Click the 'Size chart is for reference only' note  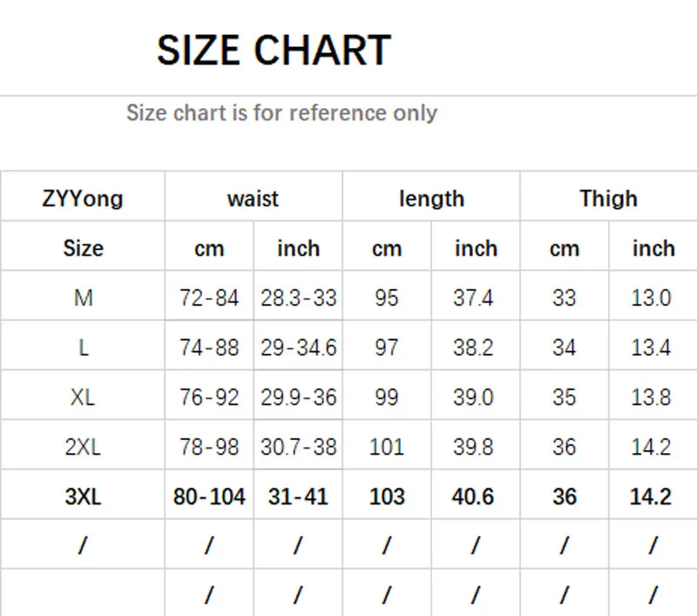pyautogui.click(x=281, y=113)
